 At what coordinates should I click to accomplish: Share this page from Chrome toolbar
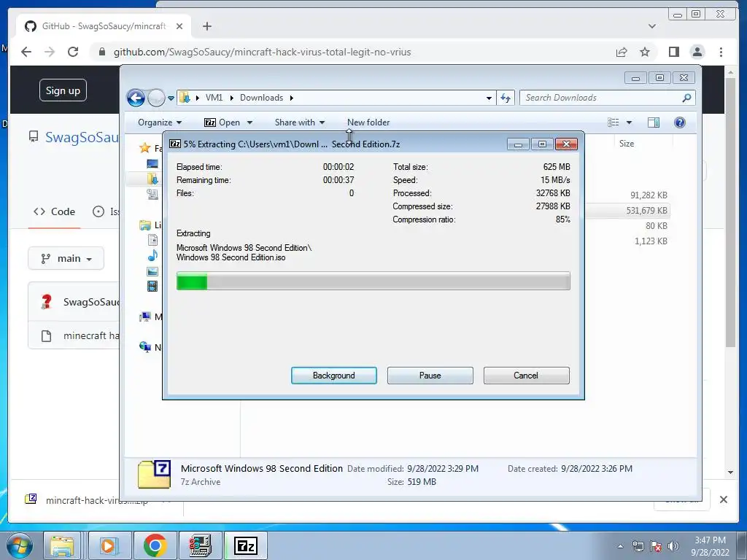click(622, 52)
